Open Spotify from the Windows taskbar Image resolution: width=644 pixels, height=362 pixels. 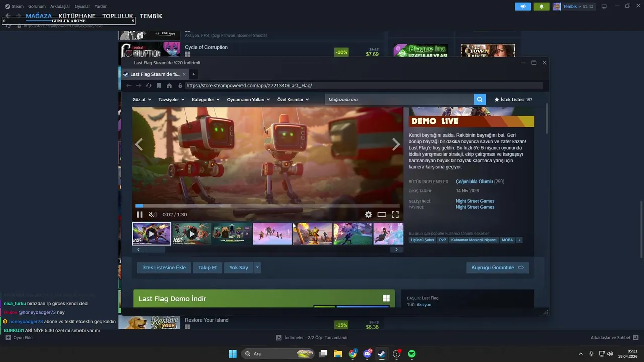point(411,354)
